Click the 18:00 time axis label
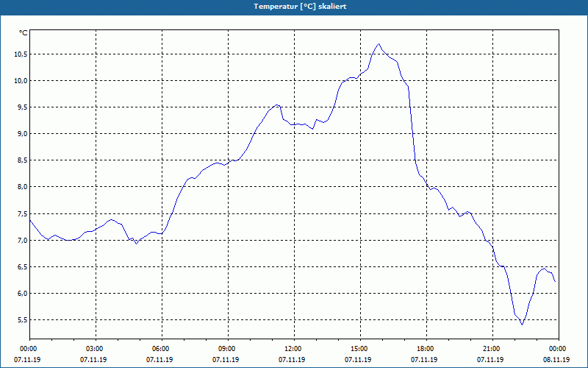 pos(426,349)
